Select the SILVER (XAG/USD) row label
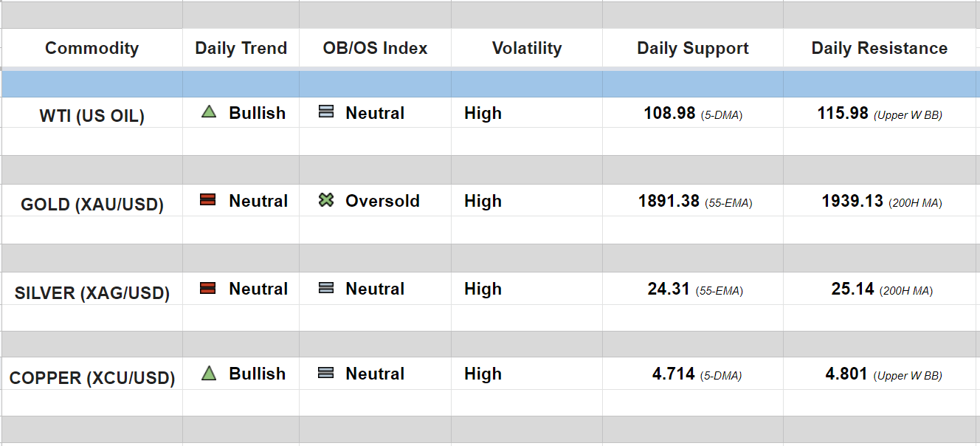Image resolution: width=980 pixels, height=446 pixels. (92, 293)
